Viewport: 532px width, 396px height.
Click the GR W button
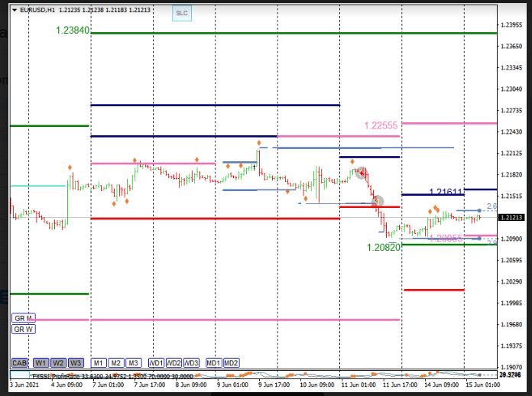pos(23,329)
